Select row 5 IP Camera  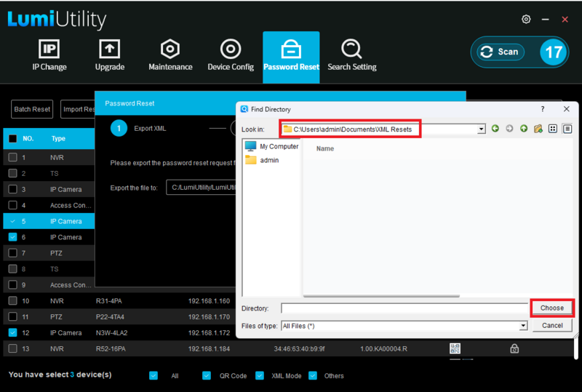pyautogui.click(x=49, y=221)
